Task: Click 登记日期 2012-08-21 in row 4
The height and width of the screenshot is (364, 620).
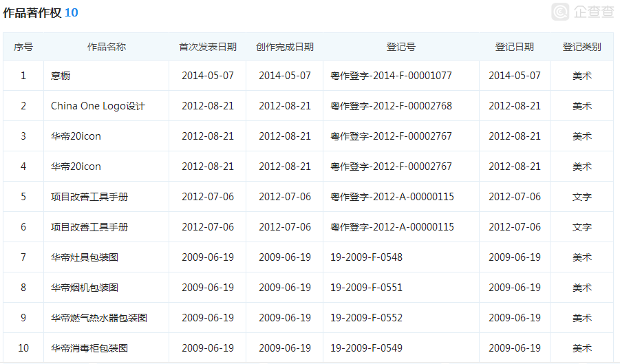Action: coord(515,167)
